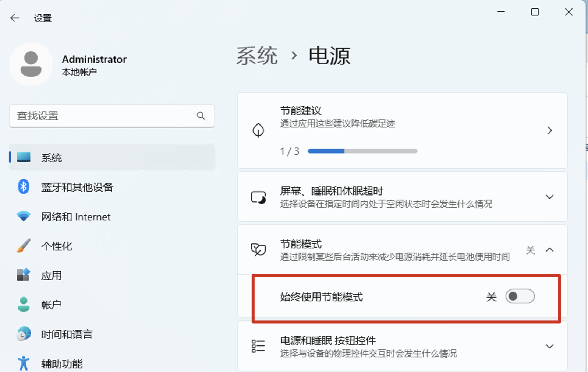Click the energy saver leaf-heart icon
The width and height of the screenshot is (588, 372).
[x=258, y=250]
